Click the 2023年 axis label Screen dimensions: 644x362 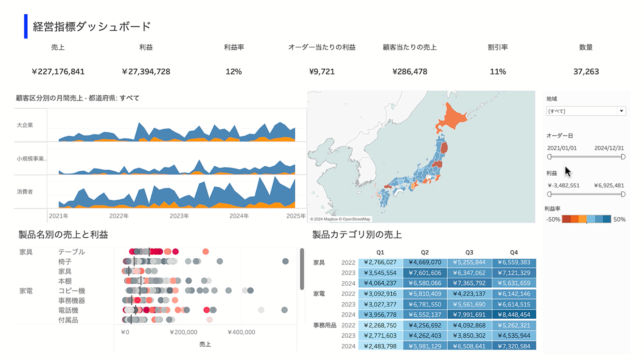point(179,216)
